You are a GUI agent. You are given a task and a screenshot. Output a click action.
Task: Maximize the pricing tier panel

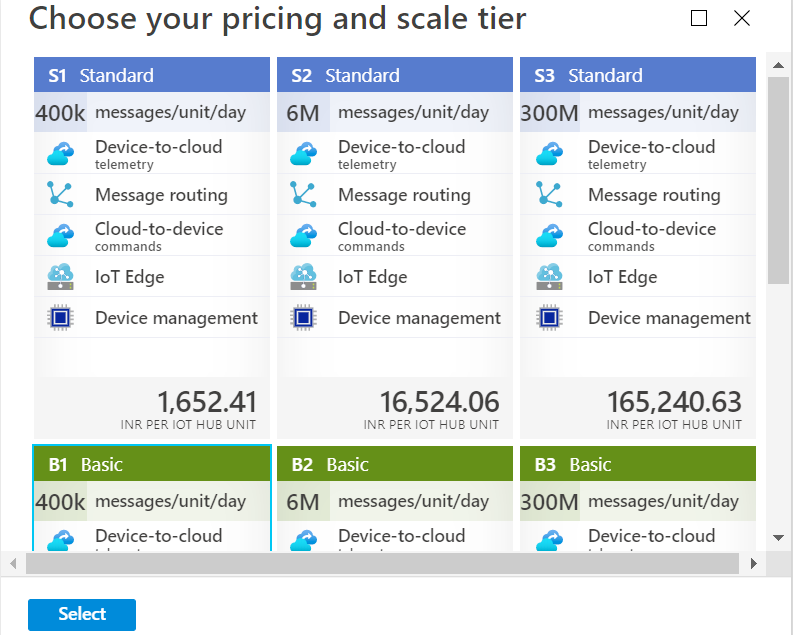(x=699, y=18)
